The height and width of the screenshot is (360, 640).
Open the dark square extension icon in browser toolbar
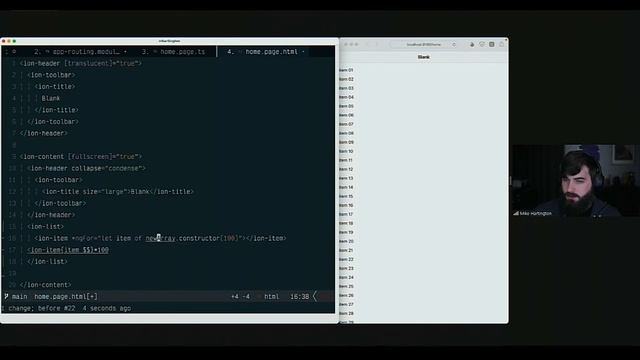pos(491,44)
